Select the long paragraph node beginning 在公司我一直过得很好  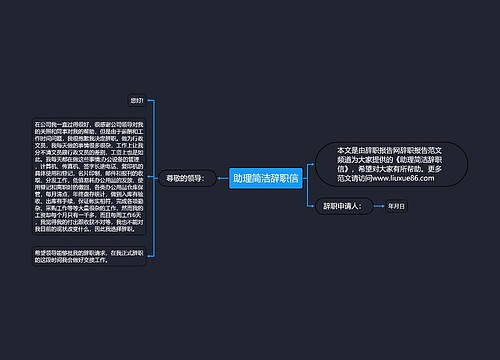pyautogui.click(x=89, y=176)
